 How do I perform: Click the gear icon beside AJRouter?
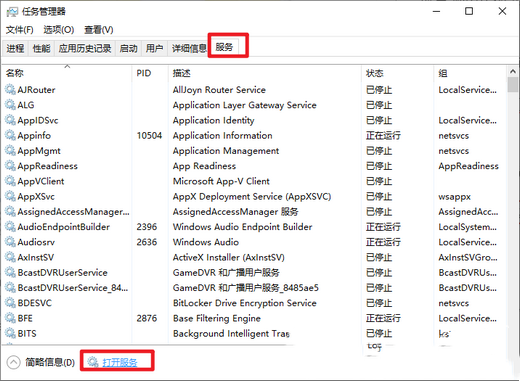pyautogui.click(x=10, y=89)
